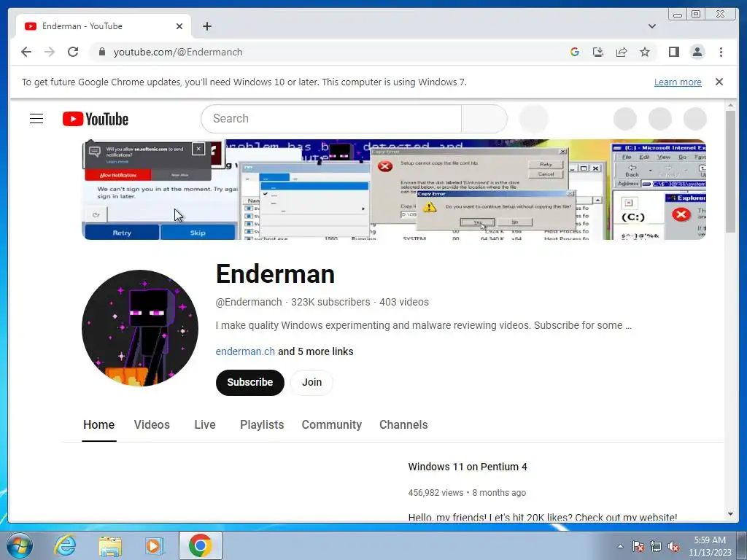Screen dimensions: 747x560
Task: Open the Windows Start menu
Action: coord(20,545)
